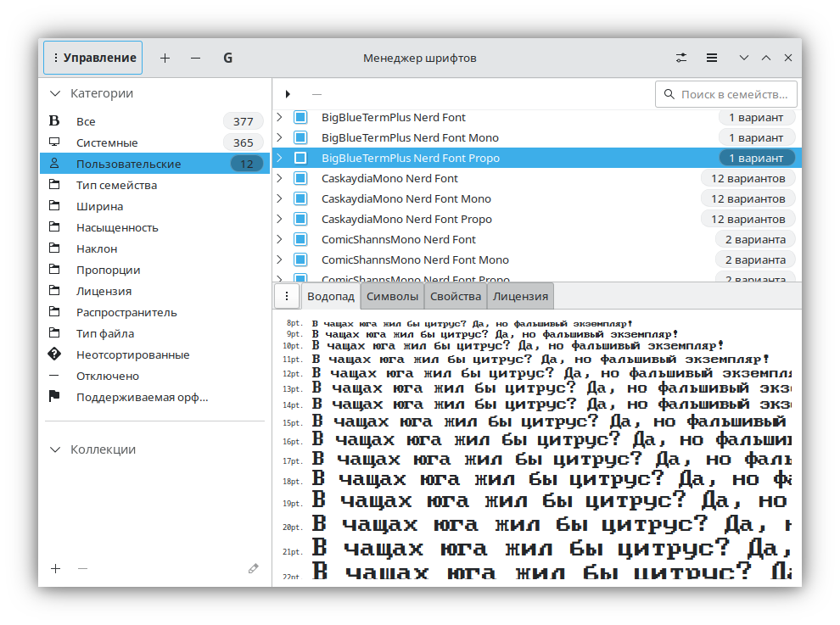
Task: Expand all families triangle icon
Action: [288, 94]
